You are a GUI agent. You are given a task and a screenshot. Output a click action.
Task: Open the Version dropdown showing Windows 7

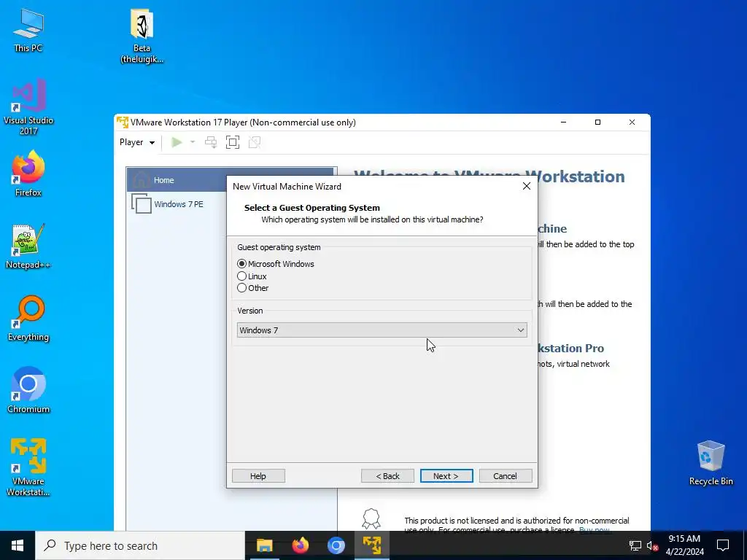tap(382, 330)
